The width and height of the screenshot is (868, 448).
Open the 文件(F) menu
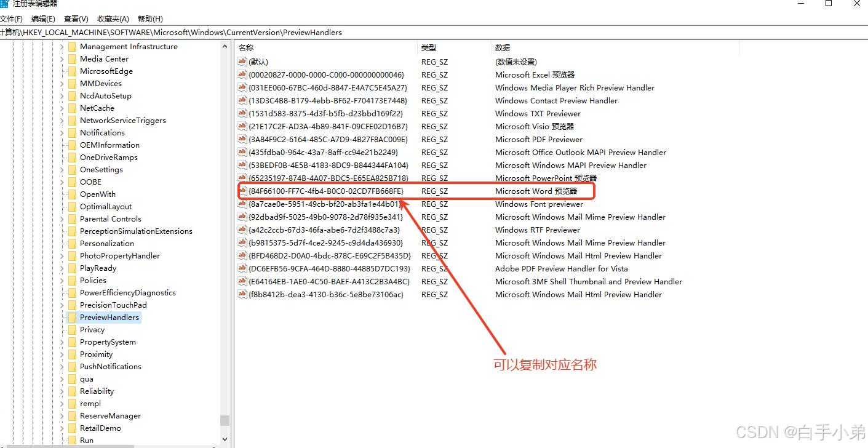point(11,19)
